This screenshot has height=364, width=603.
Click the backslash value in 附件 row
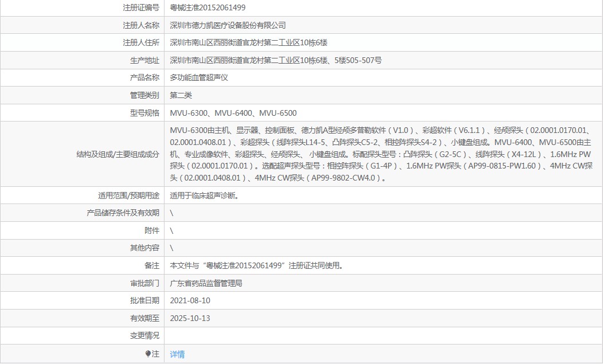(x=171, y=230)
